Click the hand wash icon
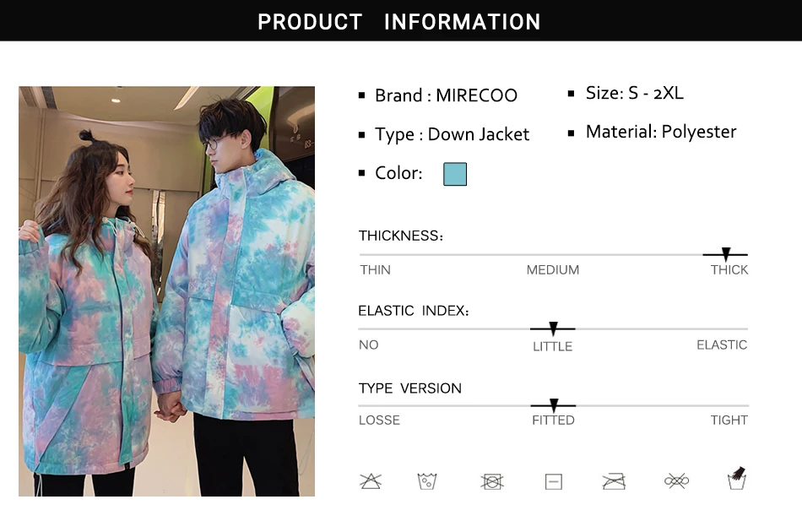 pyautogui.click(x=736, y=478)
